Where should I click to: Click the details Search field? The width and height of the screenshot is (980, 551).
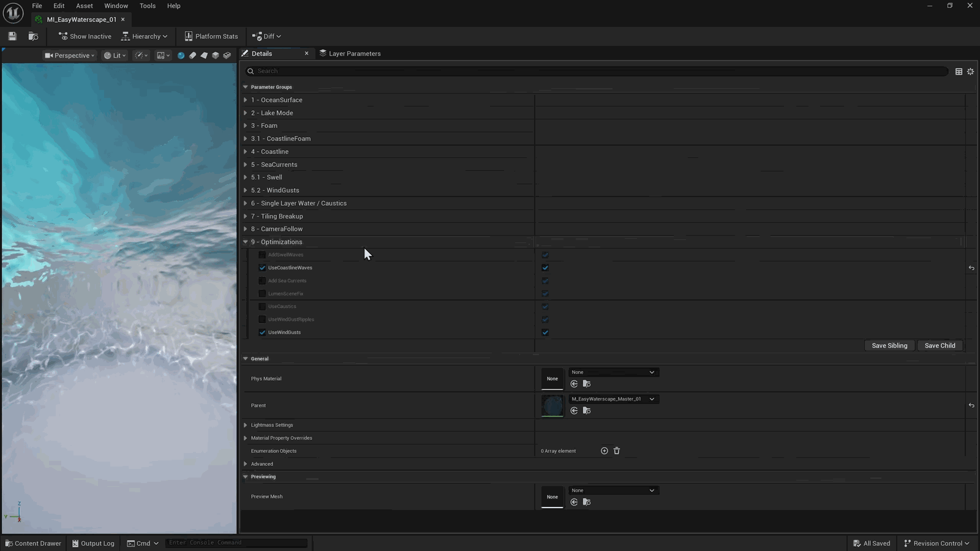596,71
